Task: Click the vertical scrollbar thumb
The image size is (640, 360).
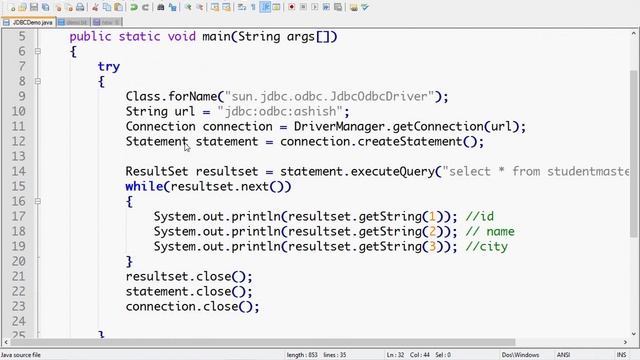Action: point(634,153)
